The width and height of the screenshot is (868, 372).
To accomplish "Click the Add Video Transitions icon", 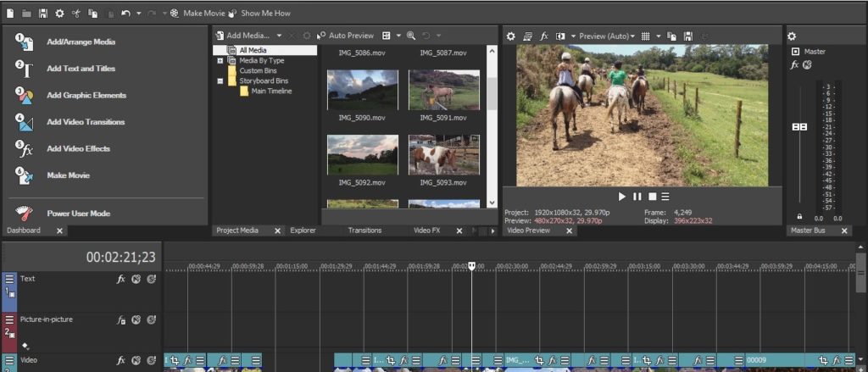I will pos(25,122).
